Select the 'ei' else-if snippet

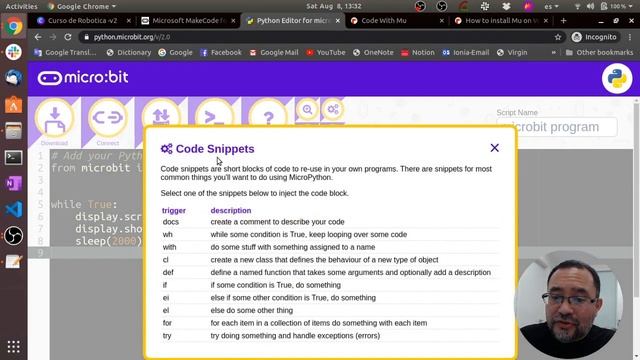point(330,298)
